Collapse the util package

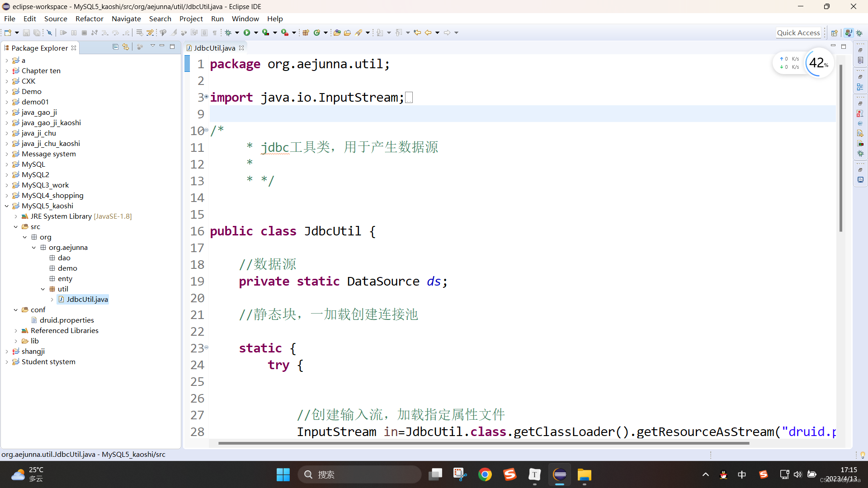(x=43, y=289)
